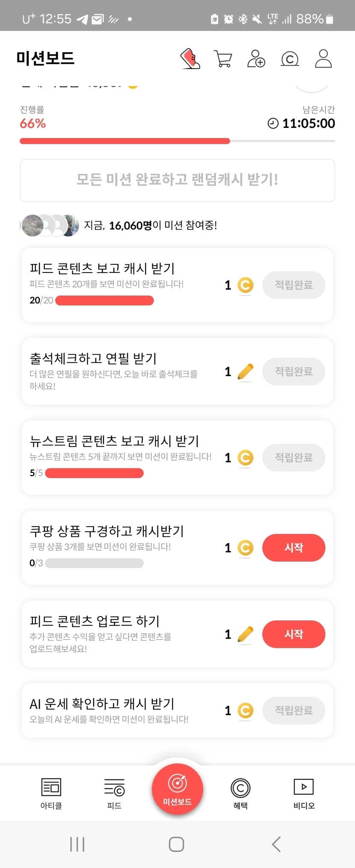Tap the red sneaker icon in header
Screen dimensions: 355x868
point(190,59)
